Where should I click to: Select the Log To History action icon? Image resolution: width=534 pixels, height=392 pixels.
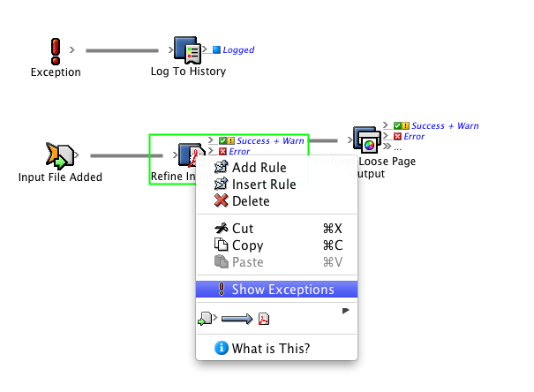click(x=187, y=50)
